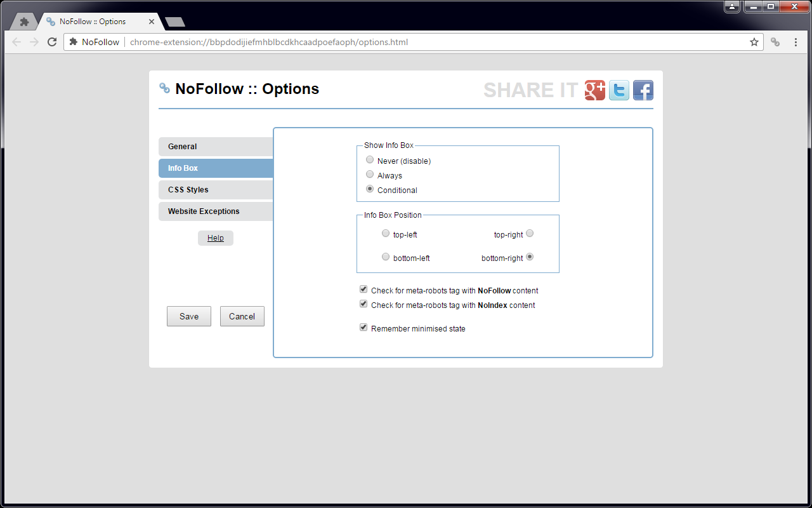
Task: Open the Website Exceptions tab
Action: coord(216,211)
